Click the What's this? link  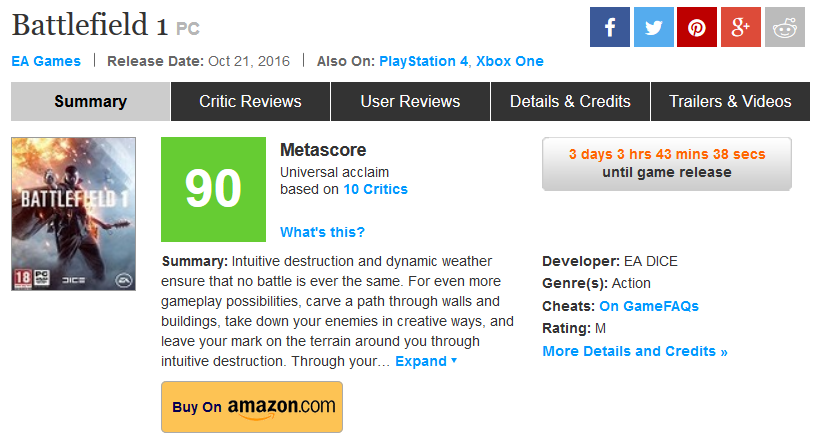322,232
